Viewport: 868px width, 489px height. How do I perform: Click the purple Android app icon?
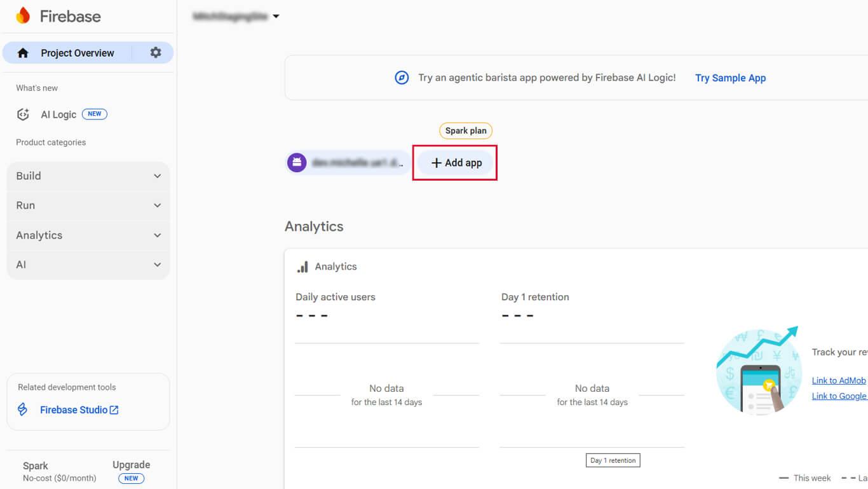(297, 163)
